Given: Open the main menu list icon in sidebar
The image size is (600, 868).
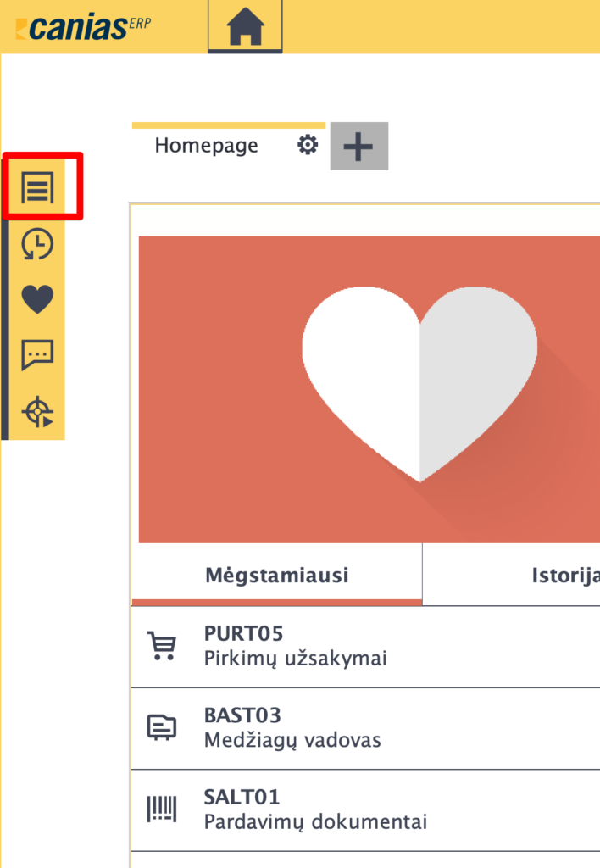Looking at the screenshot, I should pyautogui.click(x=38, y=186).
